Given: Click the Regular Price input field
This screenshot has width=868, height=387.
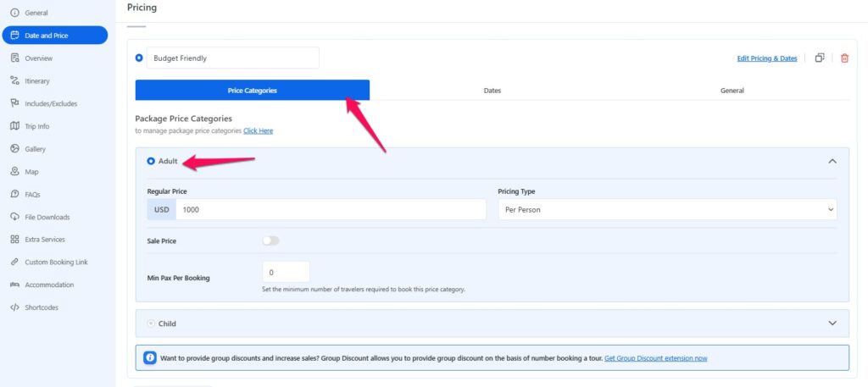Looking at the screenshot, I should [x=331, y=209].
